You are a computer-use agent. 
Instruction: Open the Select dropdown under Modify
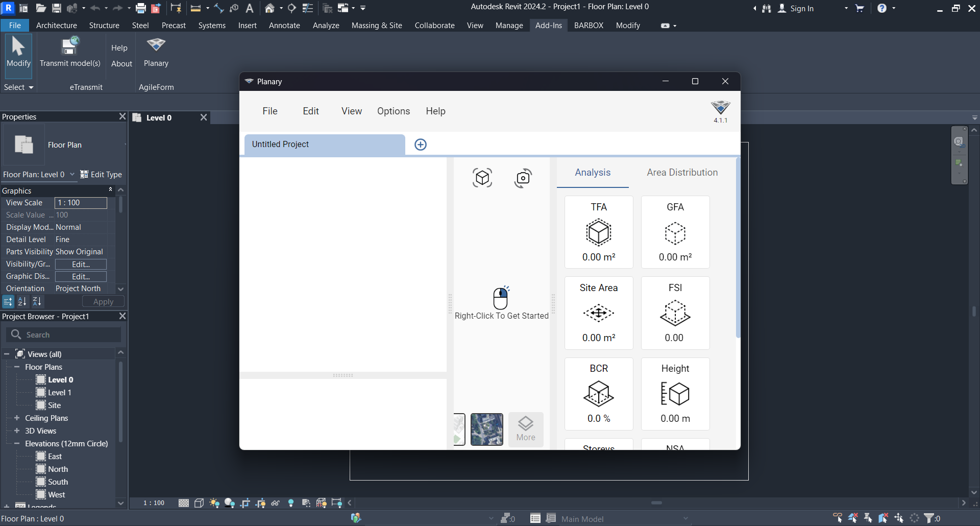pyautogui.click(x=18, y=87)
